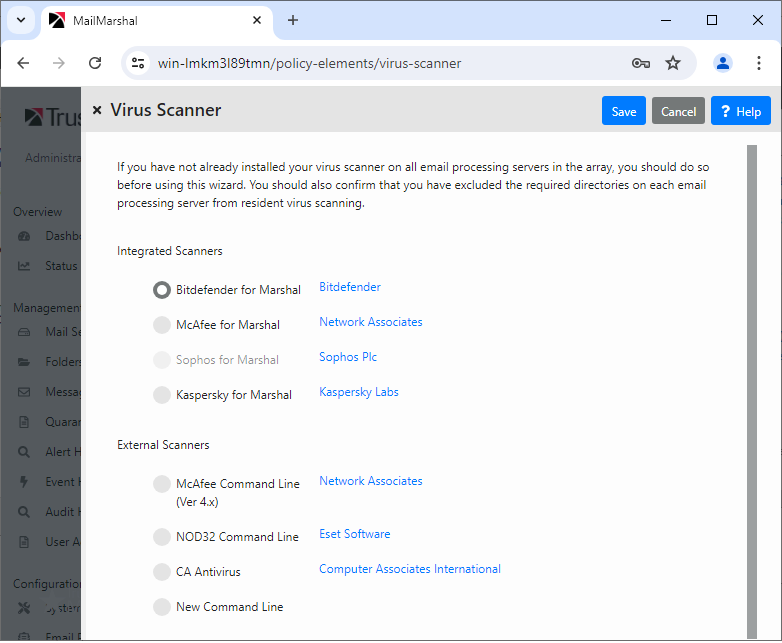Switch to the MailMarshal browser tab
The width and height of the screenshot is (782, 643).
150,20
